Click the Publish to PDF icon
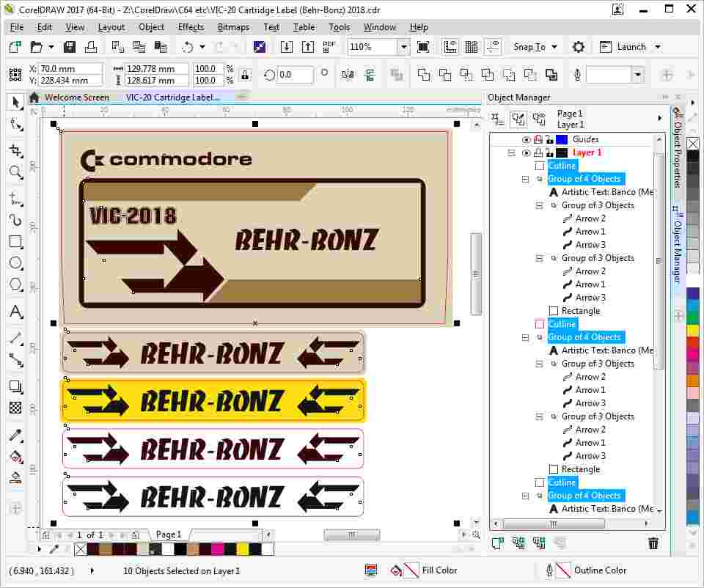Viewport: 704px width, 588px height. [329, 47]
